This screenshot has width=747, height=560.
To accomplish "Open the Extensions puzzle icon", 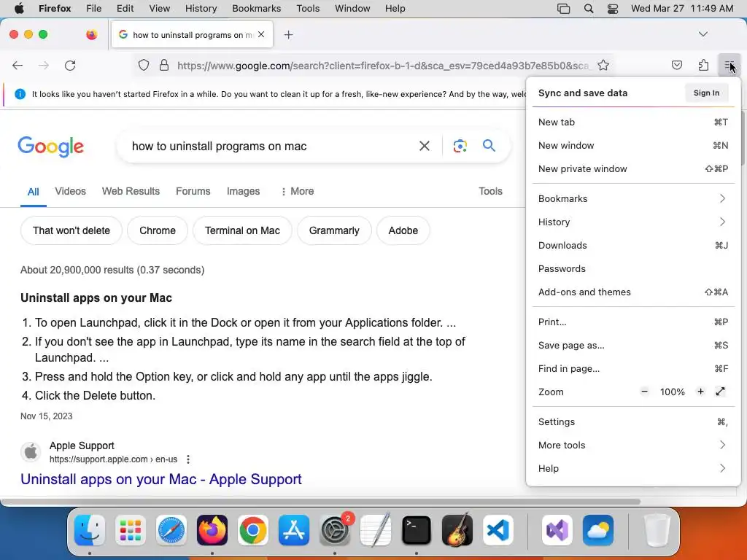I will (x=703, y=65).
